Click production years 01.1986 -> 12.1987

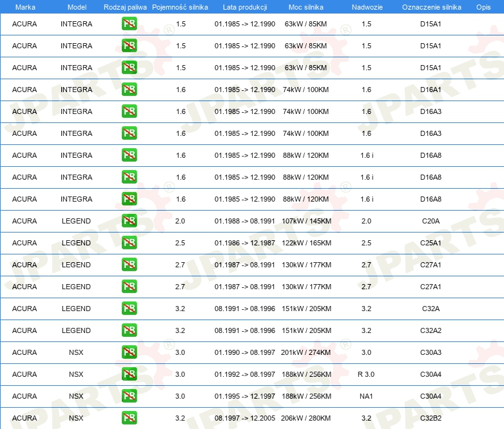click(245, 243)
